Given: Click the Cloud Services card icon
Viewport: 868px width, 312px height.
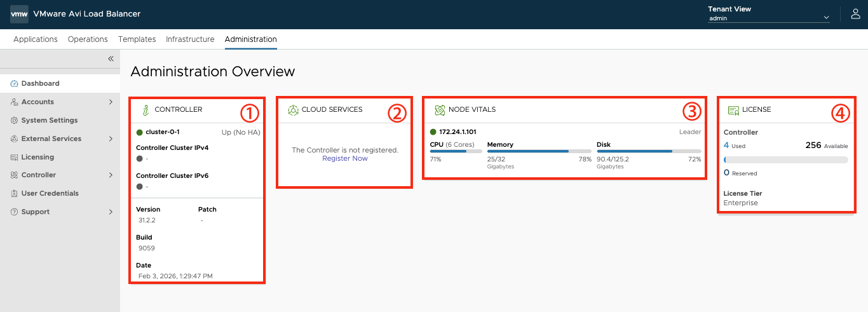Looking at the screenshot, I should click(293, 110).
